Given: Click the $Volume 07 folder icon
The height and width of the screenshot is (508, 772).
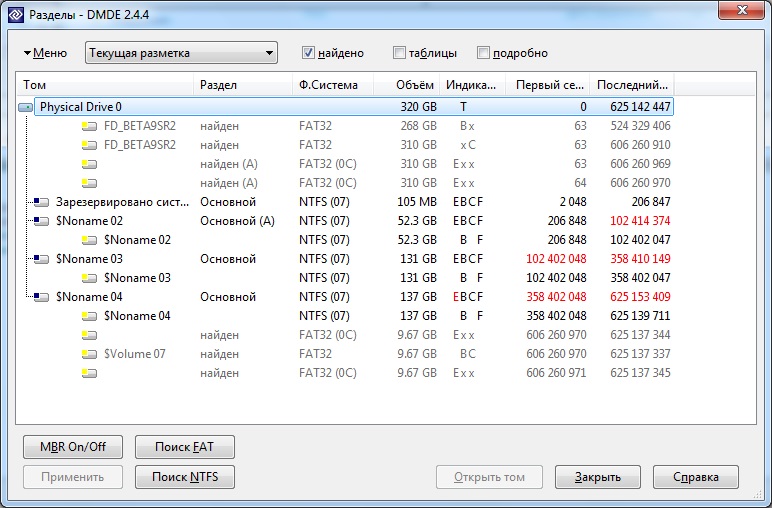Looking at the screenshot, I should click(90, 354).
